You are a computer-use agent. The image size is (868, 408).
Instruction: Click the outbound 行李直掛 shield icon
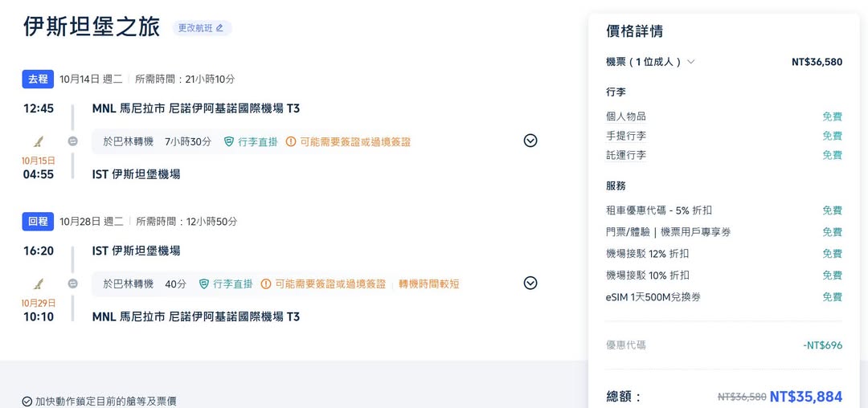(x=229, y=141)
